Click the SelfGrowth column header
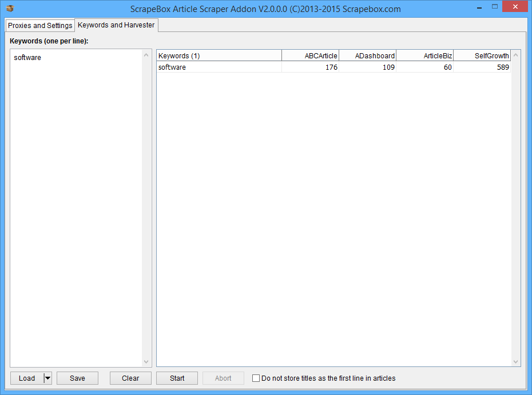This screenshot has height=395, width=532. tap(482, 55)
